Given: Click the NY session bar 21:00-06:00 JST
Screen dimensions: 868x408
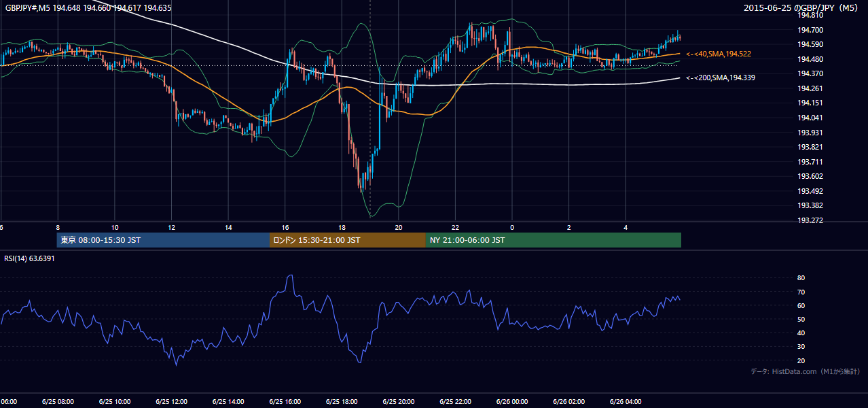Looking at the screenshot, I should pyautogui.click(x=554, y=240).
